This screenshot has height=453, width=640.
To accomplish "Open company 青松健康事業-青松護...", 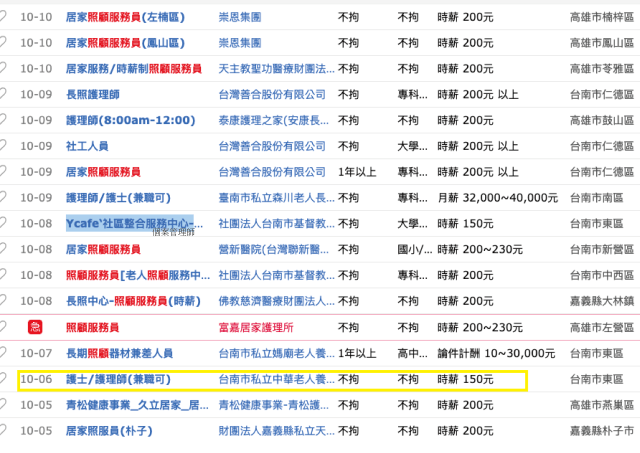I will [x=273, y=405].
